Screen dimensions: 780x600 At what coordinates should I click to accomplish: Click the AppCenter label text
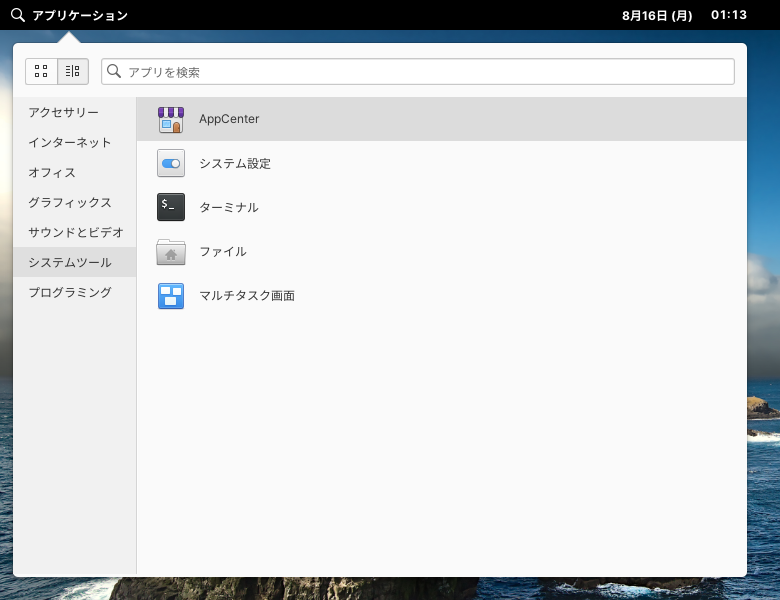pos(229,119)
